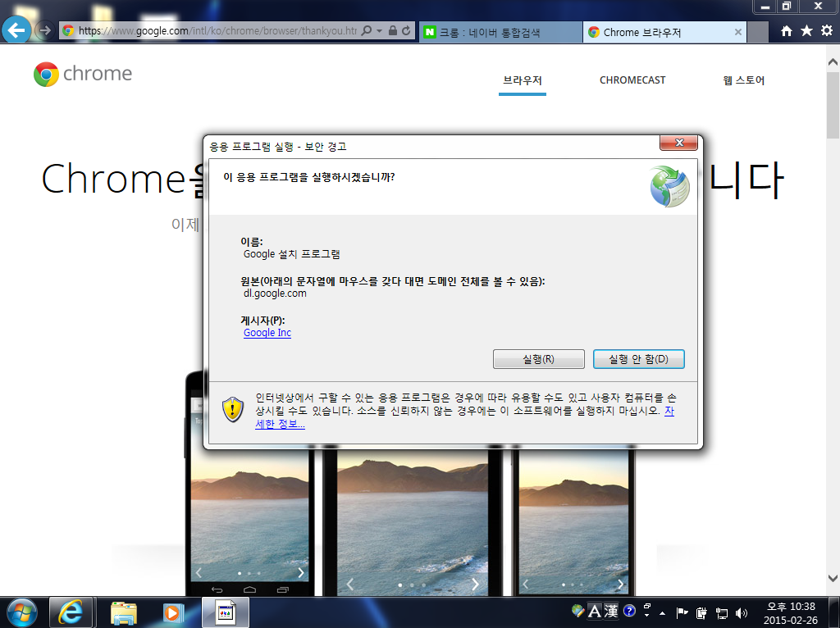Image resolution: width=840 pixels, height=628 pixels.
Task: Click the security warning taskbar item
Action: pos(226,612)
